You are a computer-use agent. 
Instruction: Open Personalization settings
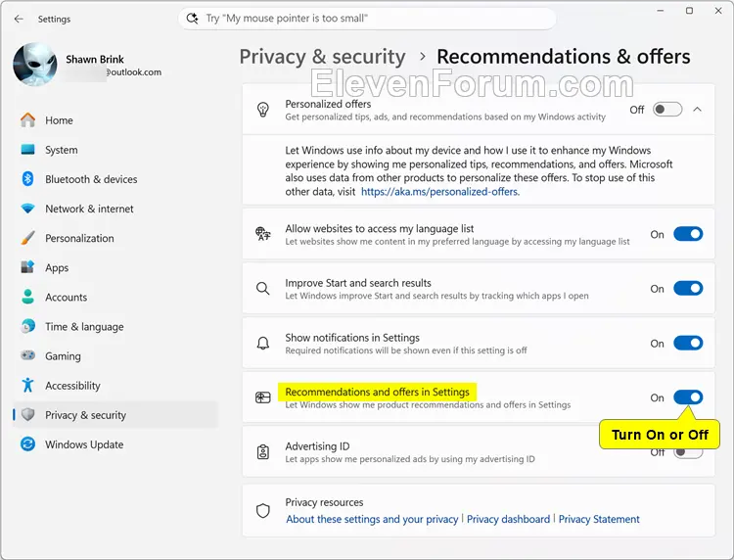pos(115,238)
